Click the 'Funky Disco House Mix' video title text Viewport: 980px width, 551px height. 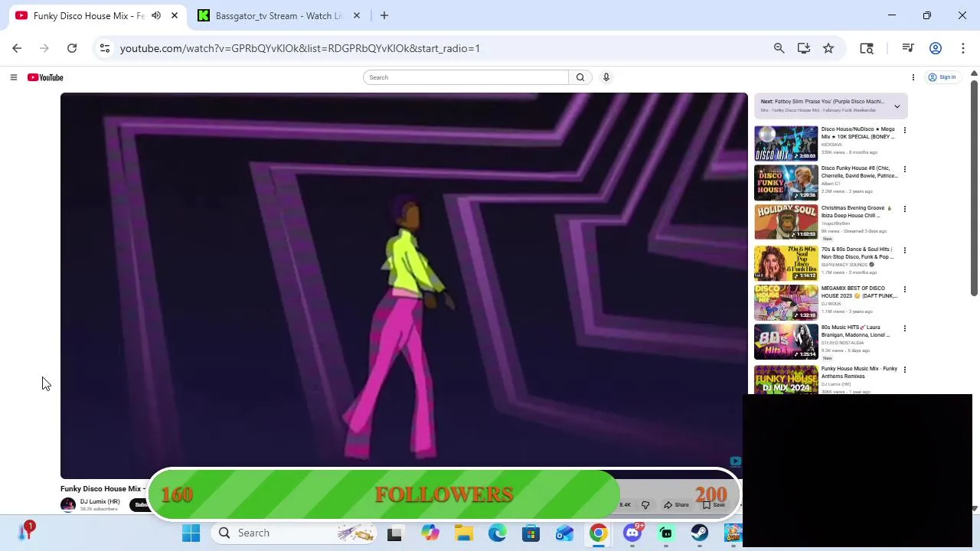103,489
